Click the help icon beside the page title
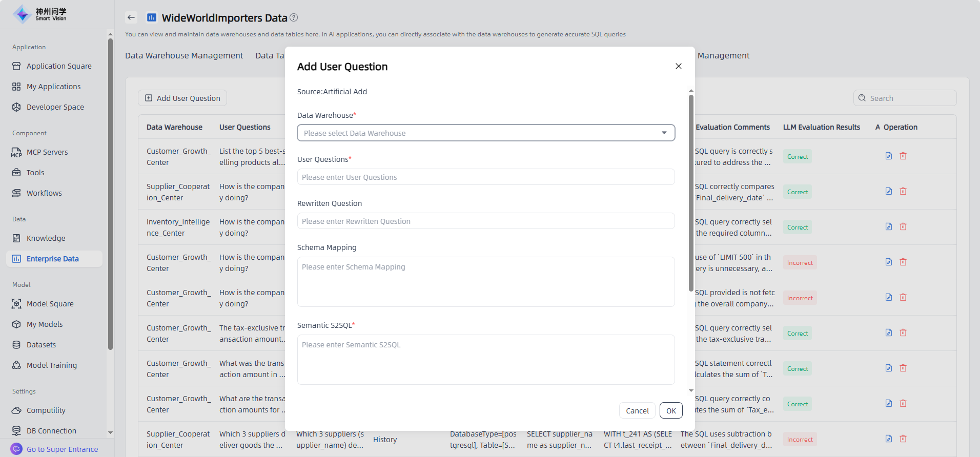Screen dimensions: 980x457 (x=294, y=17)
